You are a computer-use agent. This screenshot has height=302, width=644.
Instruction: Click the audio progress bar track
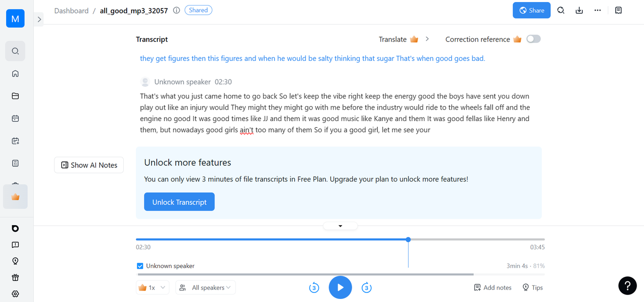(340, 239)
